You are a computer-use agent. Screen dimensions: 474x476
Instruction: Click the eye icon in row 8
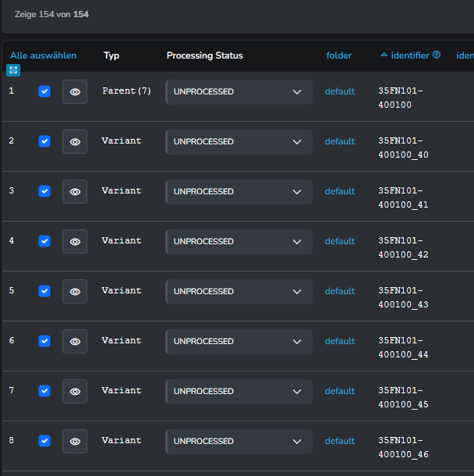pyautogui.click(x=75, y=441)
